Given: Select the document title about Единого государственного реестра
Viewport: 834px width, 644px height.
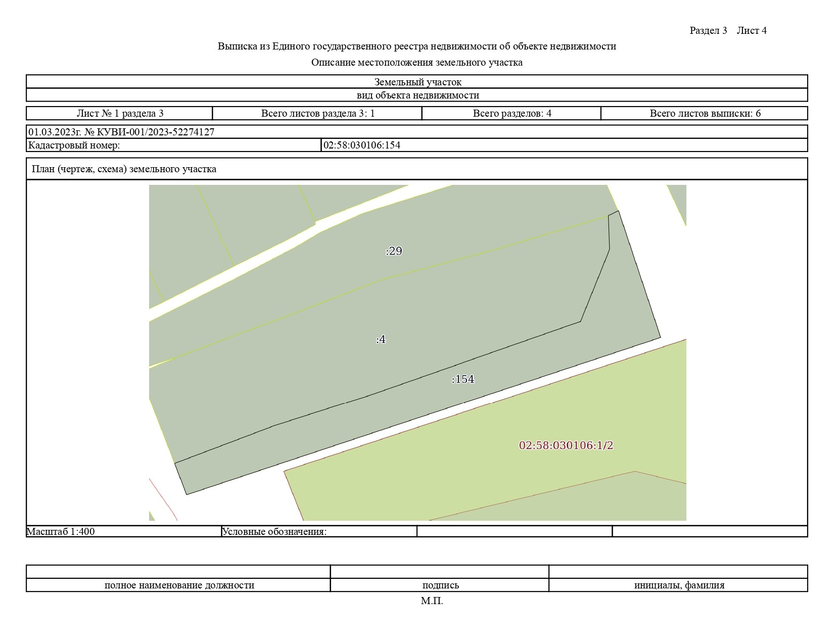Looking at the screenshot, I should tap(416, 46).
